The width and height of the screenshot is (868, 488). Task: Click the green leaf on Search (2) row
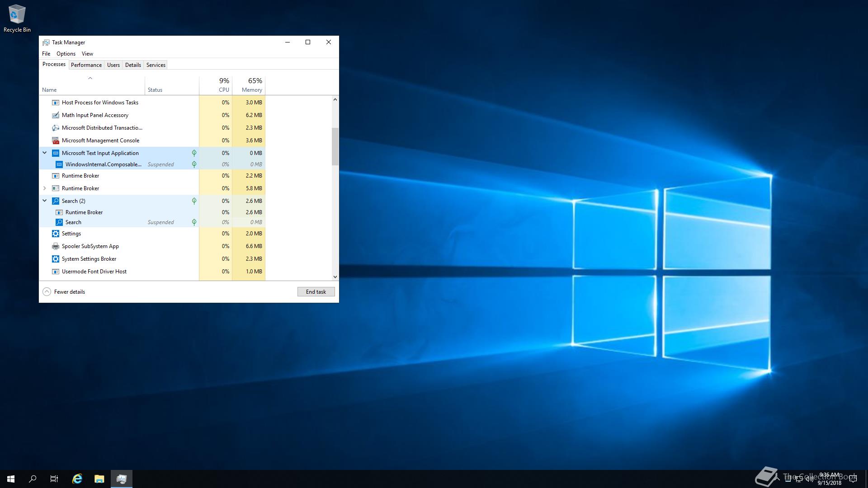(194, 201)
